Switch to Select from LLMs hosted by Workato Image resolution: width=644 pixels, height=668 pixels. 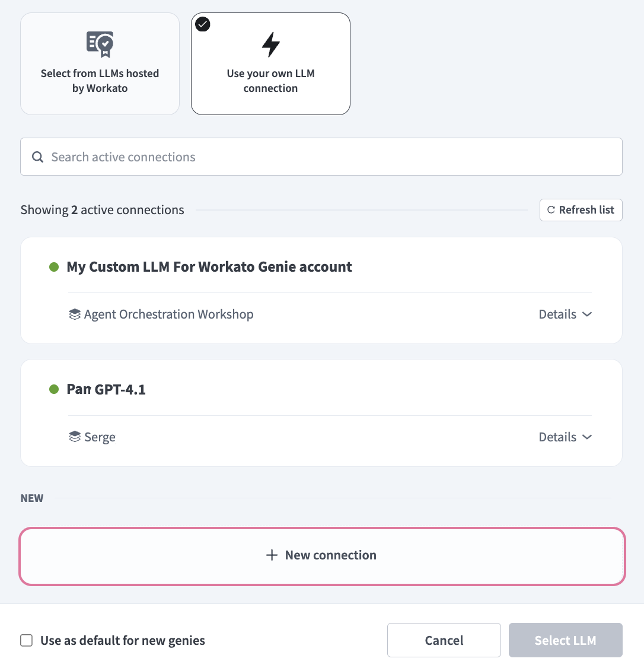(x=100, y=64)
